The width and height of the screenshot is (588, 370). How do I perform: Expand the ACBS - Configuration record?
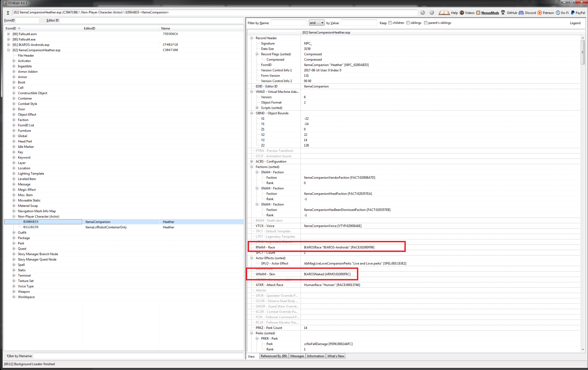pos(252,161)
